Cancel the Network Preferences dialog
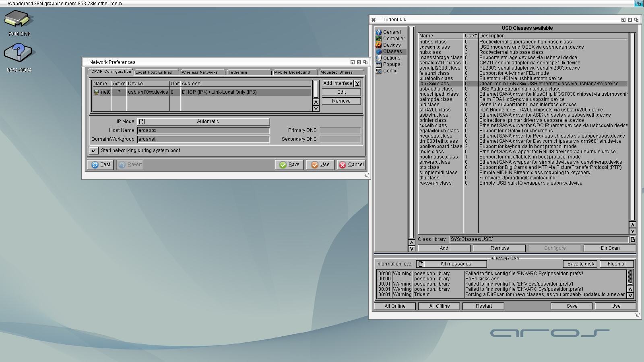This screenshot has height=362, width=644. point(351,165)
